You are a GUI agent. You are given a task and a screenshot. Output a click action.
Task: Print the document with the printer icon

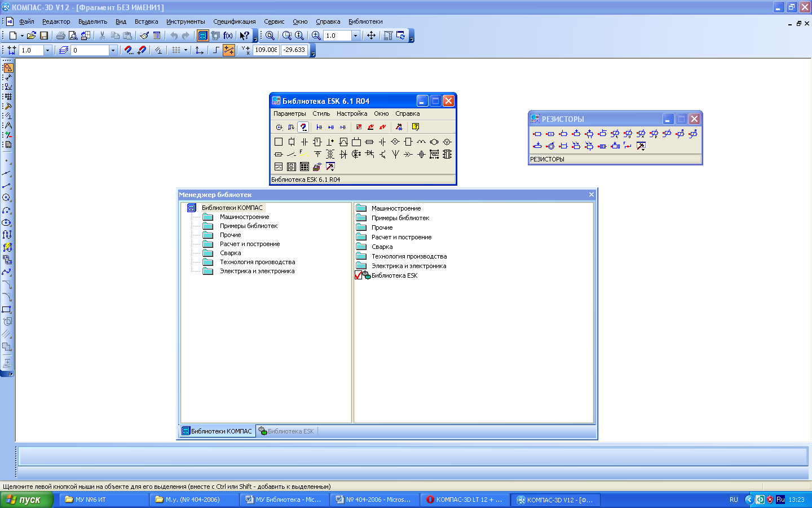(60, 36)
